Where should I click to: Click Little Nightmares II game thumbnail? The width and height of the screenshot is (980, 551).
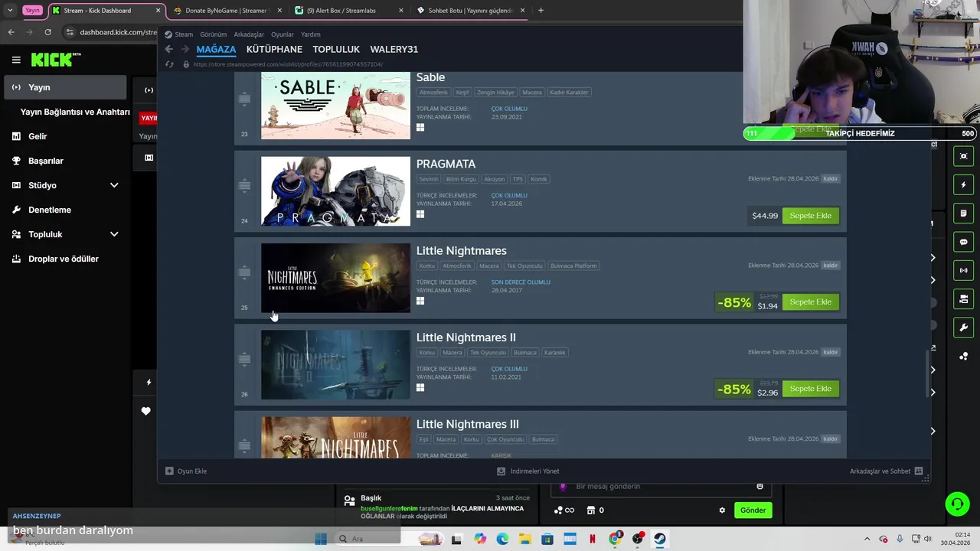[335, 364]
